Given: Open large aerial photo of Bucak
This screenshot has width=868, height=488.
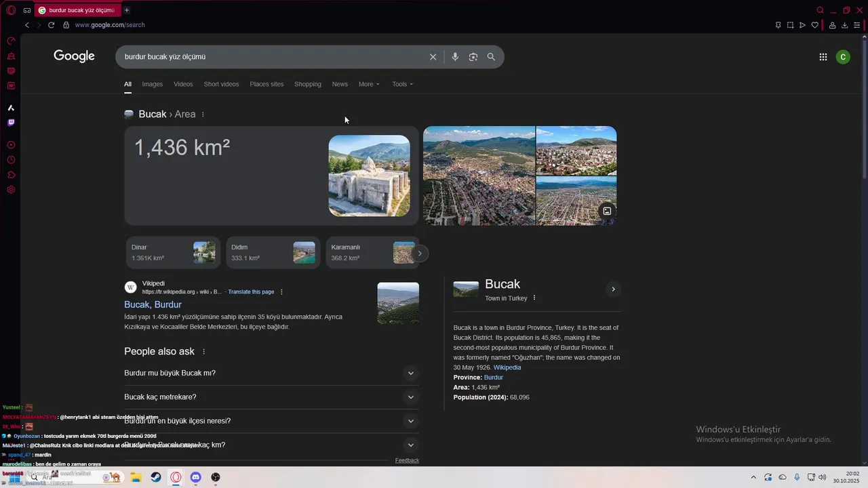Looking at the screenshot, I should click(x=479, y=176).
